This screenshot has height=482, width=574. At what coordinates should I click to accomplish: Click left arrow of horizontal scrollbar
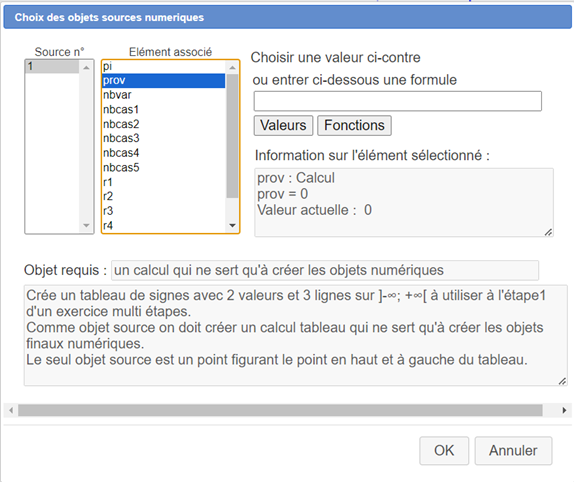pos(11,410)
